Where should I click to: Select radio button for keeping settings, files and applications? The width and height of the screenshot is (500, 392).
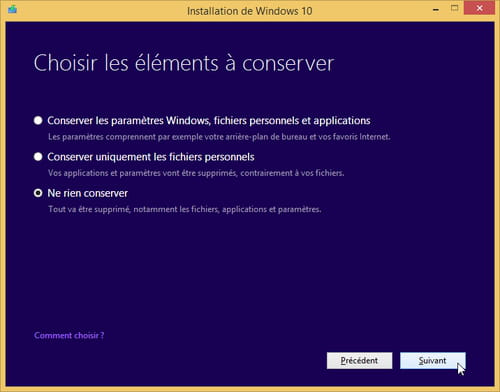point(38,120)
